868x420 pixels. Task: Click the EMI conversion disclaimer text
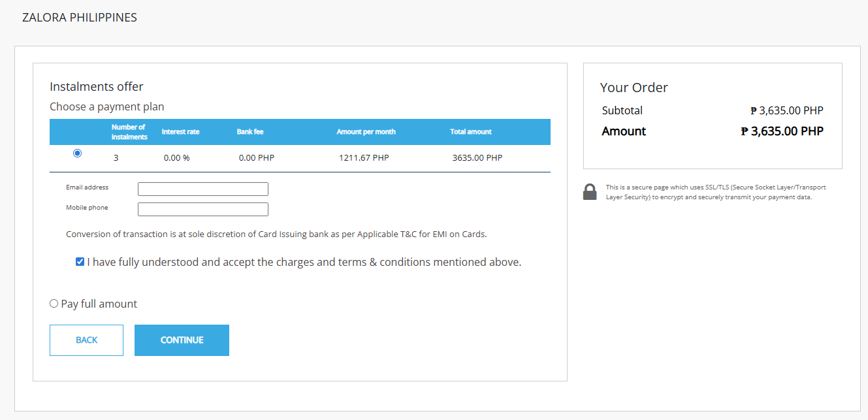[x=276, y=234]
